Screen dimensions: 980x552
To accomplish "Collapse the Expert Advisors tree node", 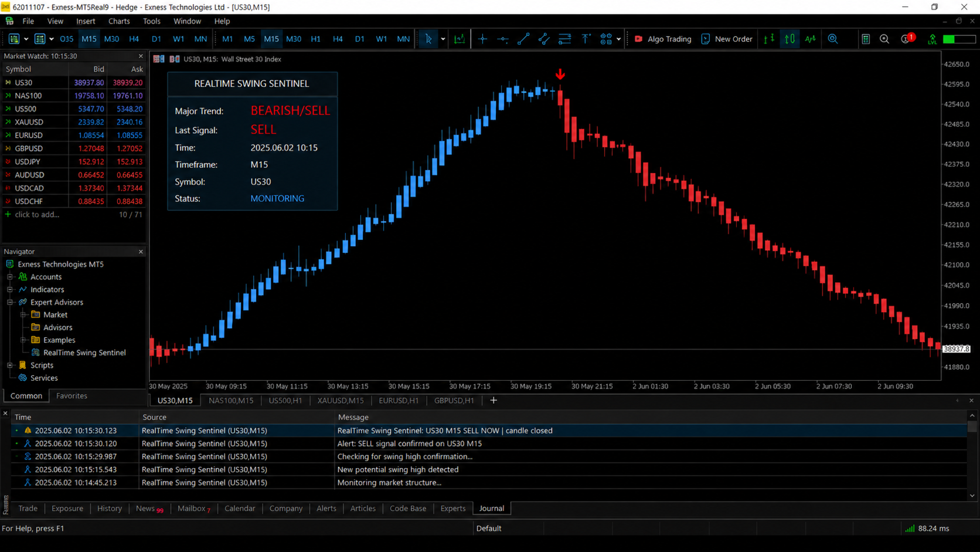I will click(x=10, y=302).
